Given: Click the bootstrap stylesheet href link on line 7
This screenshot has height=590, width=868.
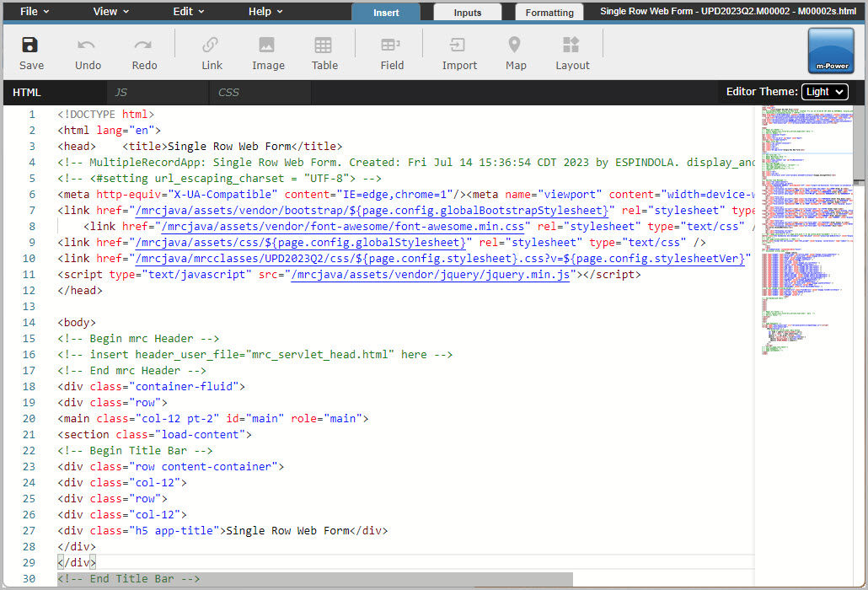Looking at the screenshot, I should coord(372,211).
